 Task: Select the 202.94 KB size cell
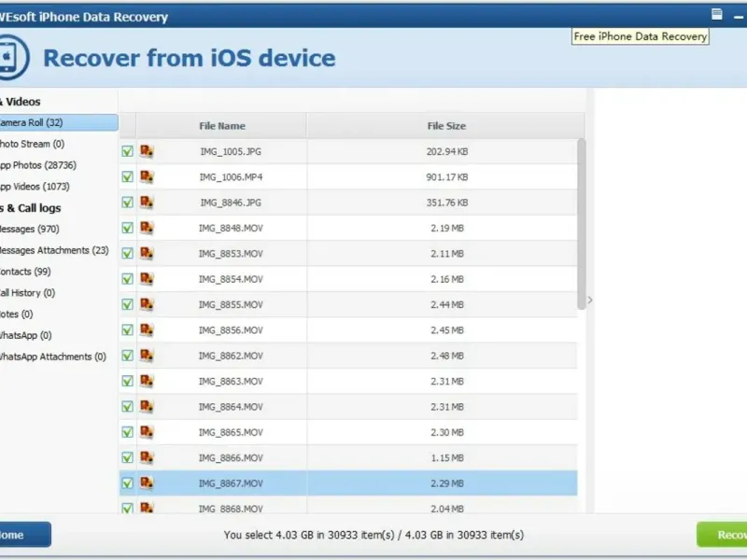tap(447, 151)
